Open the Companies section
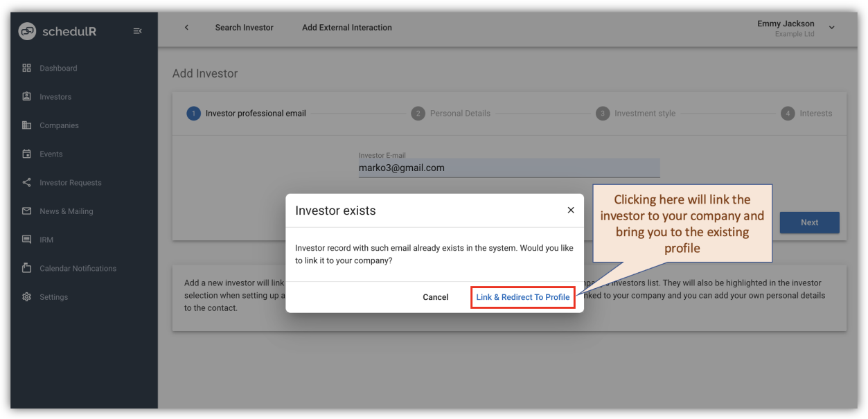This screenshot has width=868, height=419. coord(59,125)
